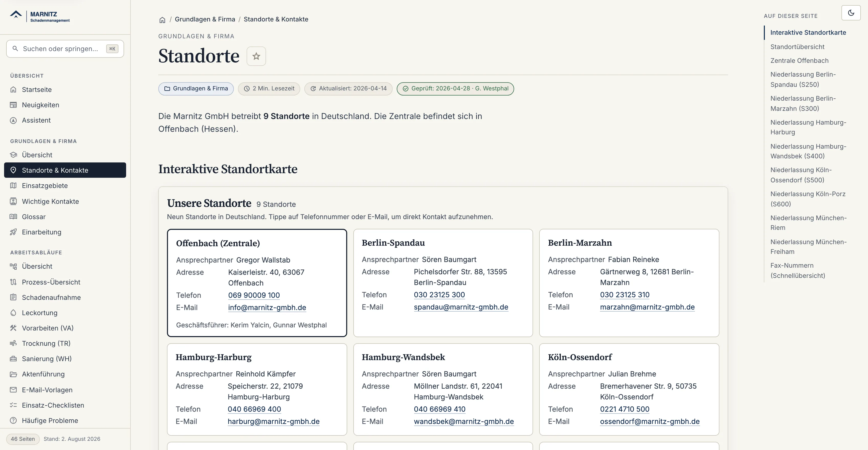The height and width of the screenshot is (450, 868).
Task: Email ossendorf@marnitz-gmbh.de
Action: point(650,421)
